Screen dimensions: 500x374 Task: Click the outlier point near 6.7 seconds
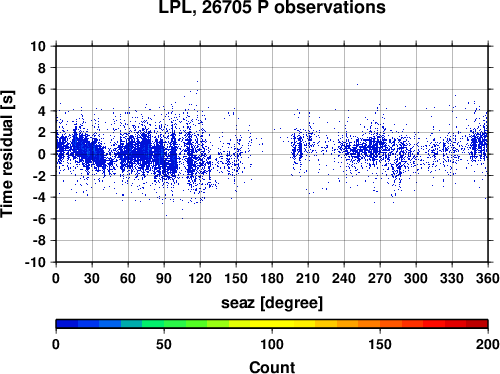[x=197, y=81]
